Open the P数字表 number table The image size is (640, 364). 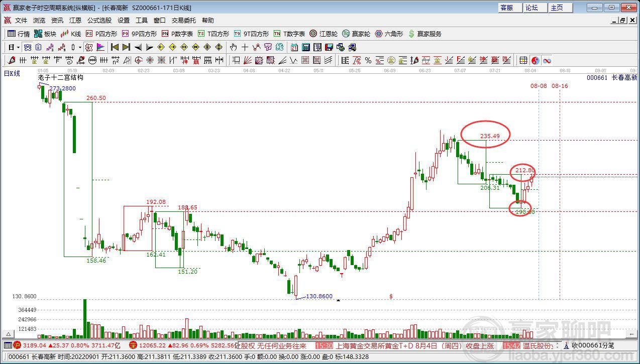tap(177, 34)
